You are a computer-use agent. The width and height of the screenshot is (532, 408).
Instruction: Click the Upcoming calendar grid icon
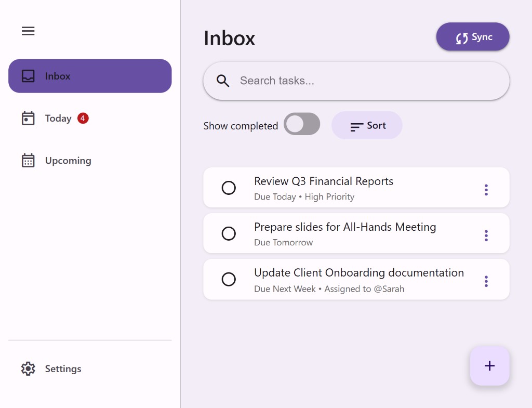[x=28, y=161]
